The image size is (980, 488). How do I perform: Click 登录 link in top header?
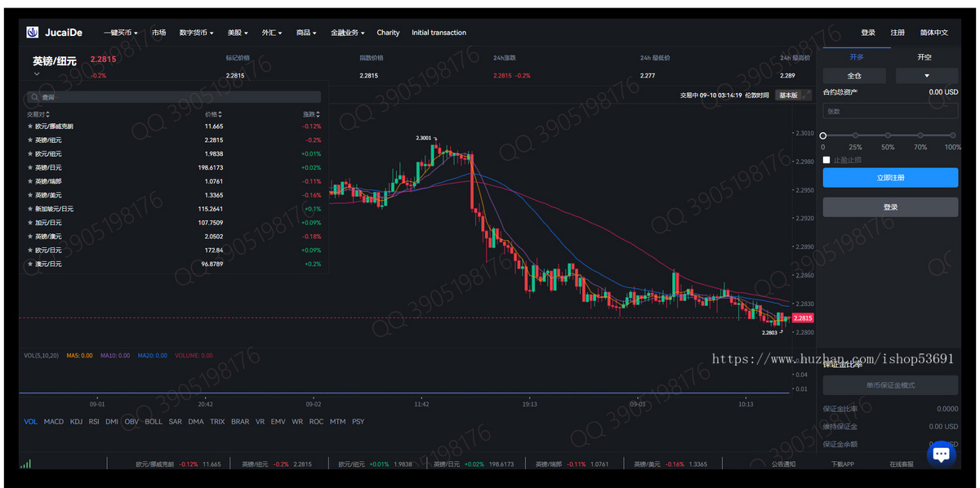pos(868,33)
